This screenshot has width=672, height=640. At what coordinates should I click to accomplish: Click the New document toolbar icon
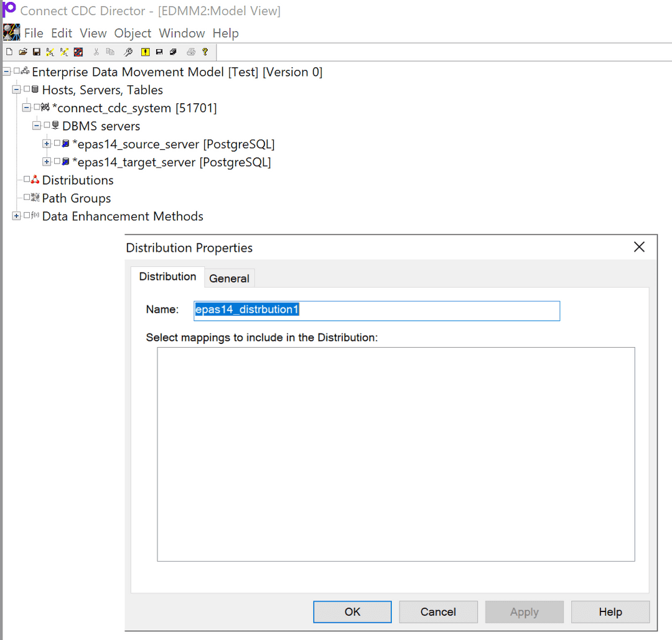pyautogui.click(x=9, y=52)
